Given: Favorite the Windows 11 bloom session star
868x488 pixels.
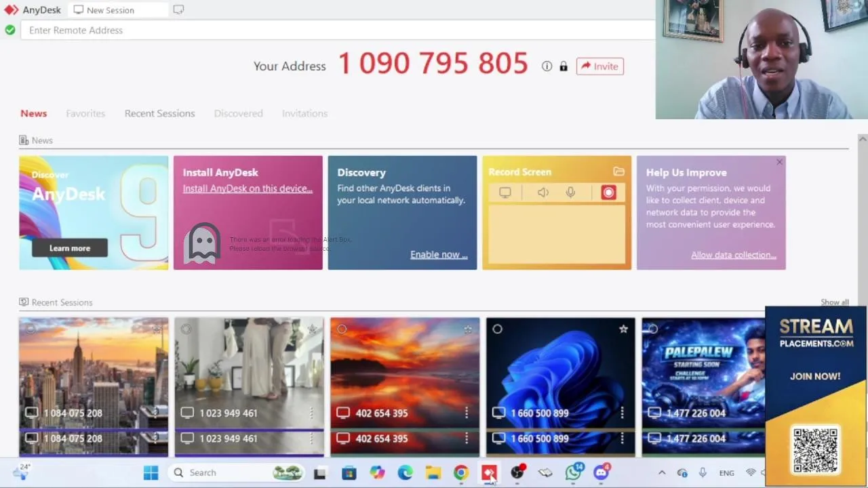Looking at the screenshot, I should coord(623,329).
